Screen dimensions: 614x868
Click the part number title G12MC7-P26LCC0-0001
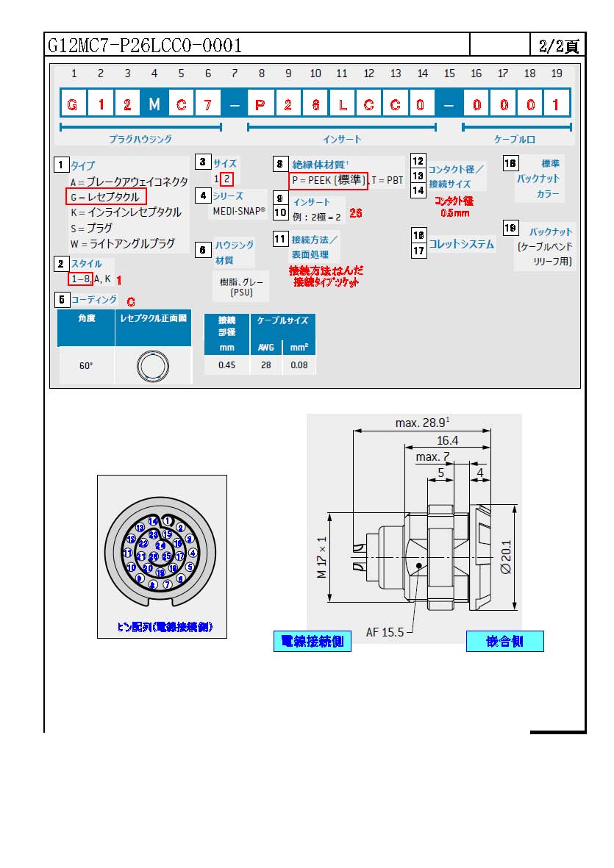pos(145,45)
